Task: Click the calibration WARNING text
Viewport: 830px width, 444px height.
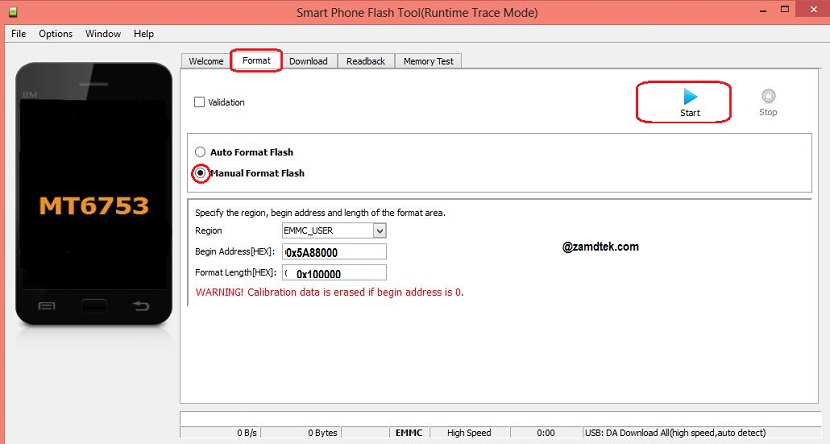Action: coord(329,292)
